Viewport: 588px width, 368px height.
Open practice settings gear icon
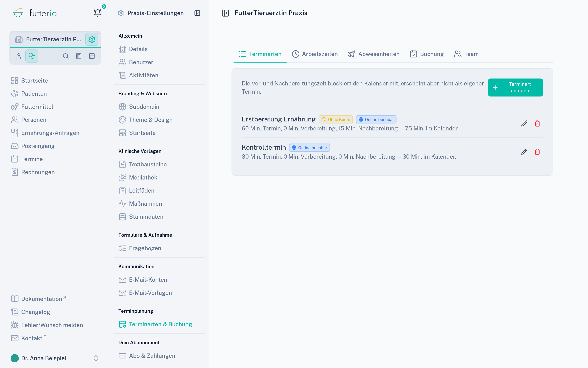(x=92, y=39)
